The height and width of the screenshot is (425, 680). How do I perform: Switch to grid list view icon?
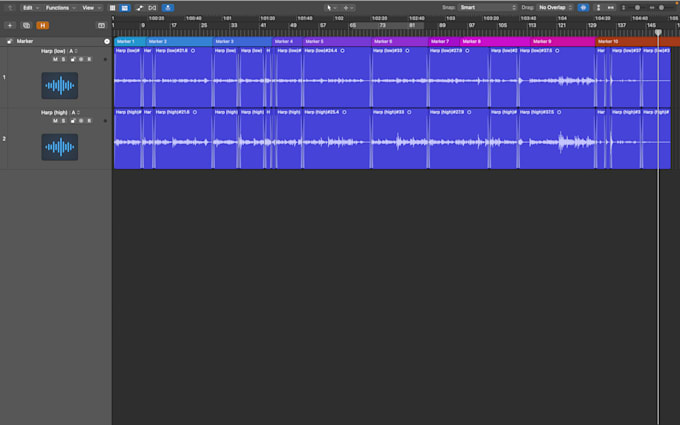(112, 8)
